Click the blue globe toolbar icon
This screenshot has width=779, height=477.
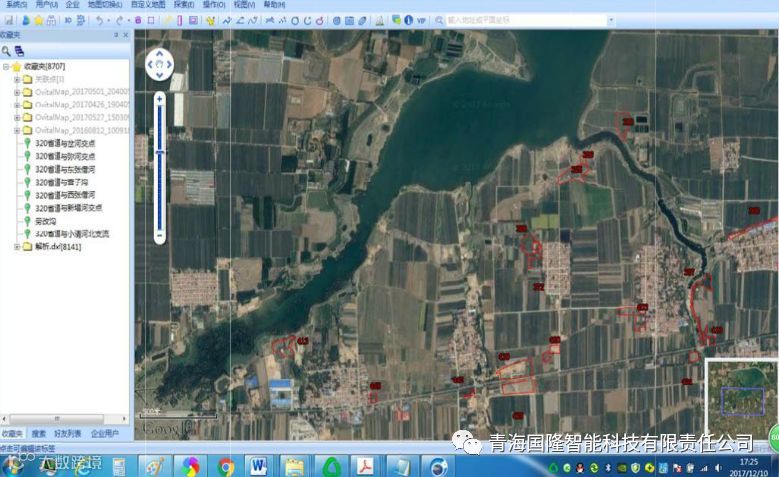pyautogui.click(x=336, y=20)
